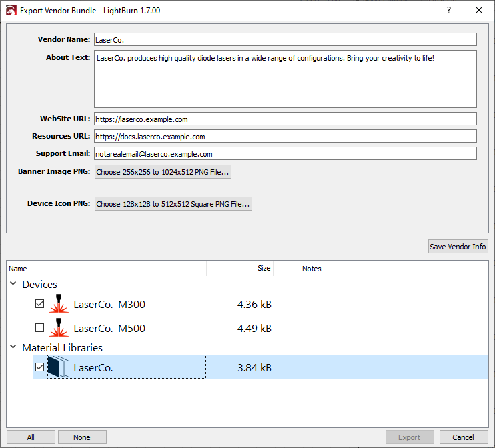Uncheck the LaserCo. material library checkbox
This screenshot has width=495, height=448.
[x=40, y=367]
